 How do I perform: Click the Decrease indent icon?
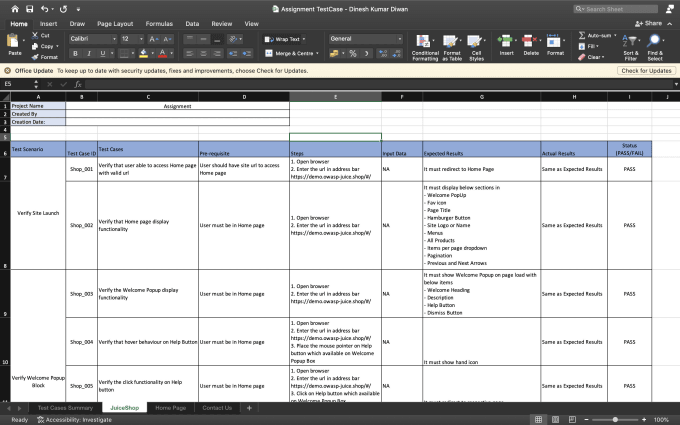pos(233,53)
